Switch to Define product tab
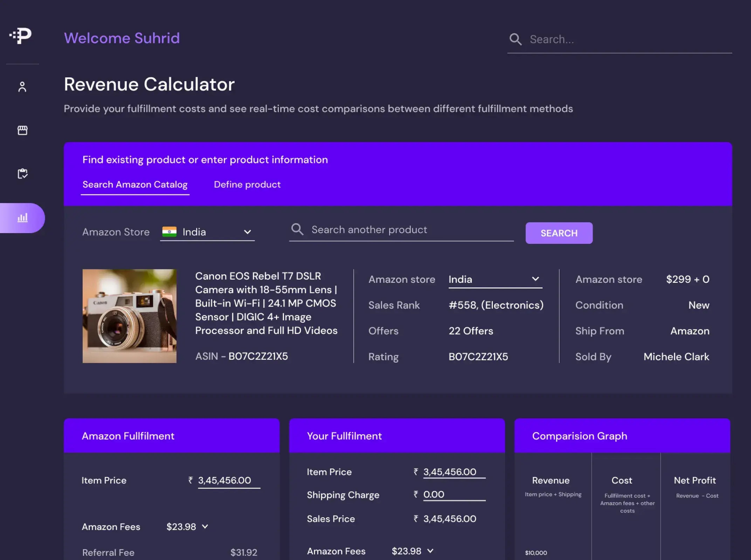Viewport: 751px width, 560px height. point(247,184)
